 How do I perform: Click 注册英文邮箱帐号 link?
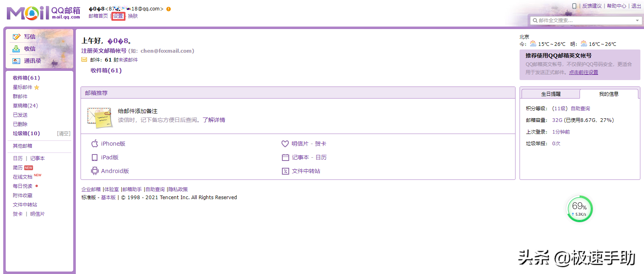[104, 51]
